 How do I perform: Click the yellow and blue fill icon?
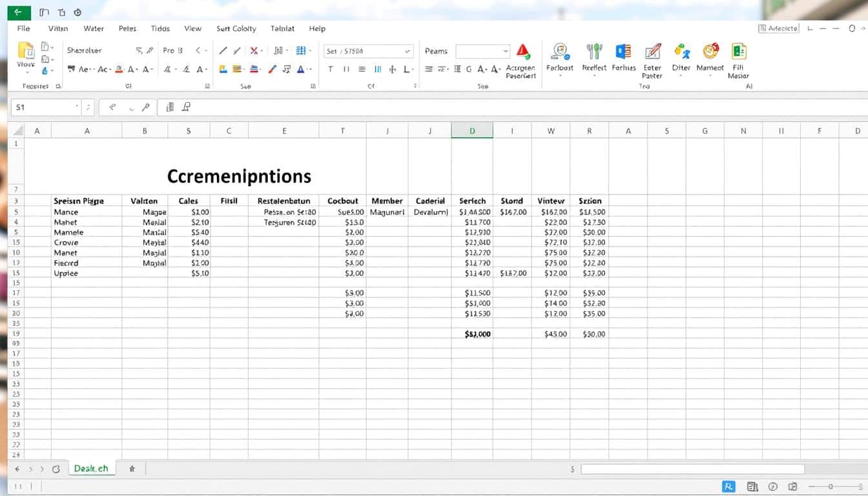223,69
